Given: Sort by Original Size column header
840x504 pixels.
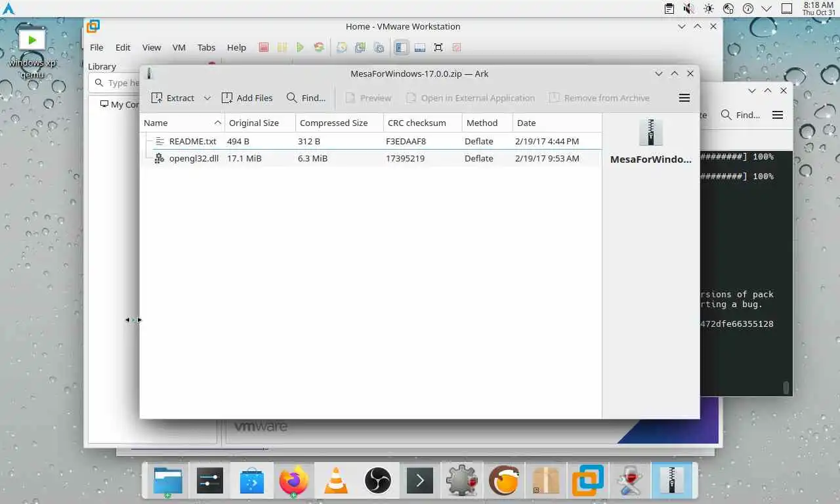Looking at the screenshot, I should 260,123.
